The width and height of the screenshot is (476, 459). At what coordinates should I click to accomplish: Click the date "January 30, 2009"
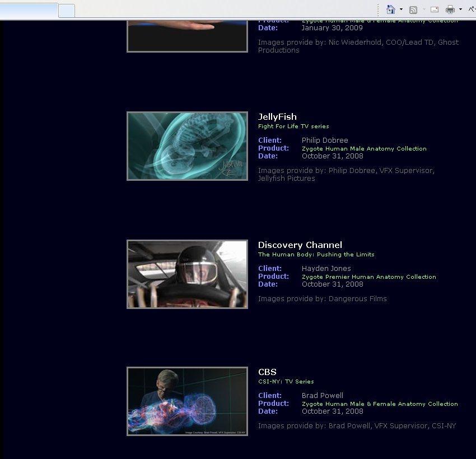click(332, 28)
